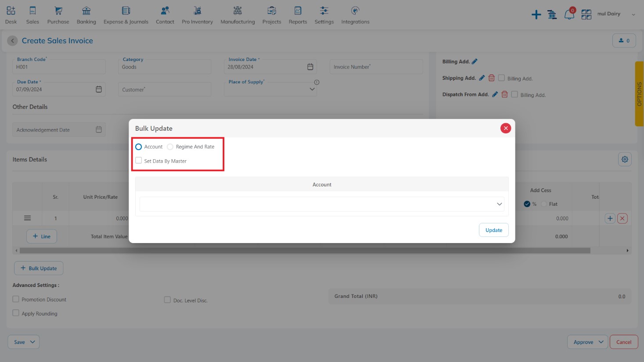The height and width of the screenshot is (362, 644).
Task: Click the Customer field
Action: click(165, 90)
